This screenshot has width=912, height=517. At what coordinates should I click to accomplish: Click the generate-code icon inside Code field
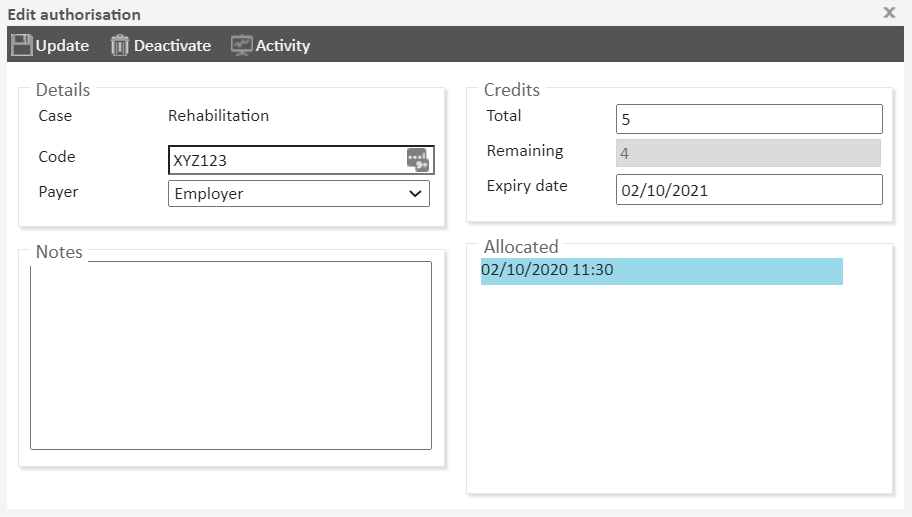pos(417,160)
